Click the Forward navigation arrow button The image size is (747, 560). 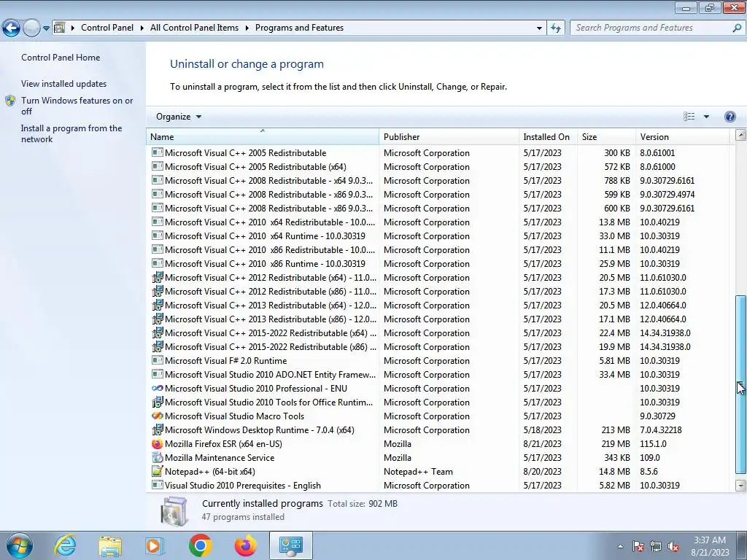(31, 28)
